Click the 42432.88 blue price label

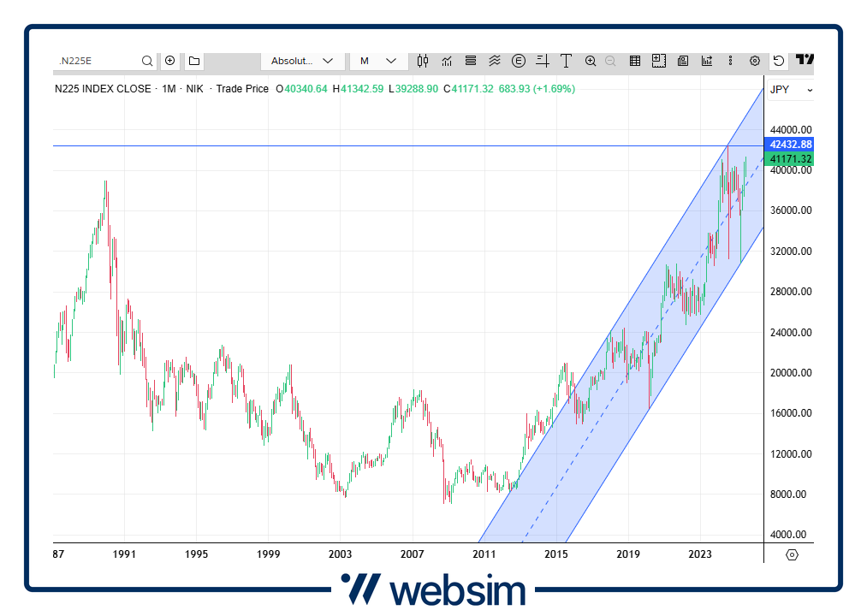pos(790,145)
